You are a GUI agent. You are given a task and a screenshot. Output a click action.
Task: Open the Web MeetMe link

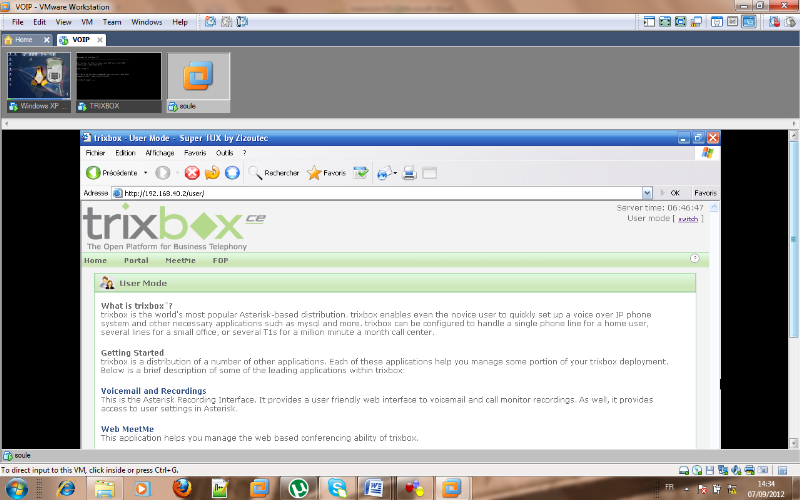tap(127, 429)
